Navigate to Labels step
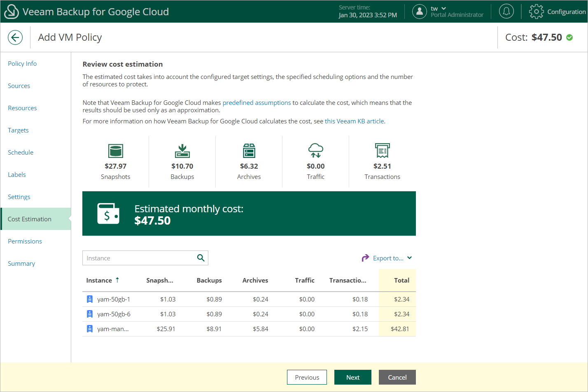The width and height of the screenshot is (588, 392). (17, 174)
